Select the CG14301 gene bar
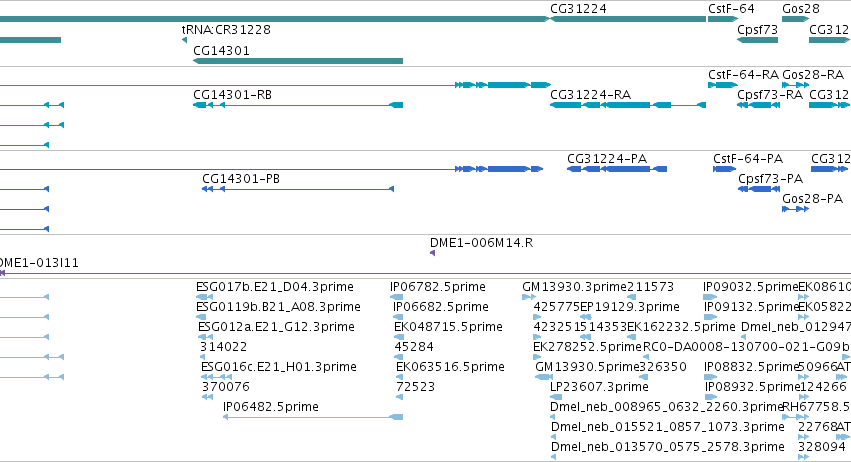Image resolution: width=851 pixels, height=462 pixels. [298, 61]
